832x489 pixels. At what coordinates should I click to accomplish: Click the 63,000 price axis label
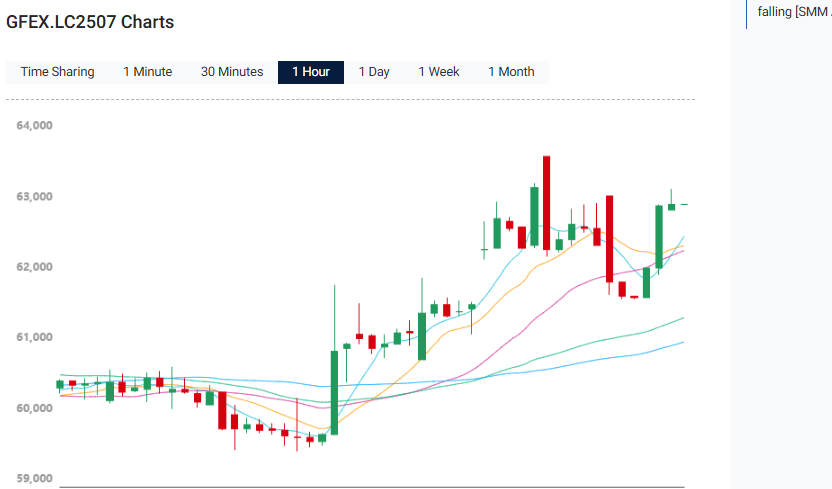34,197
